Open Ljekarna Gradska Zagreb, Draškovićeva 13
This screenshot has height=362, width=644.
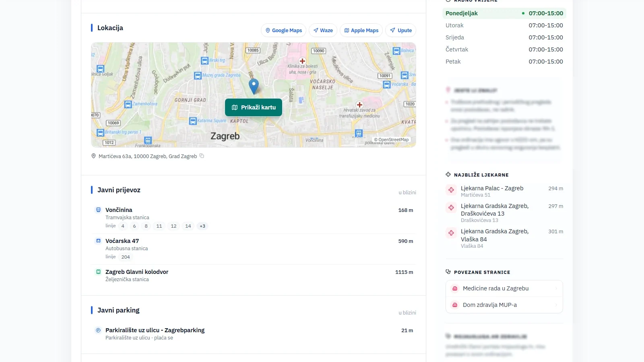[x=504, y=213]
